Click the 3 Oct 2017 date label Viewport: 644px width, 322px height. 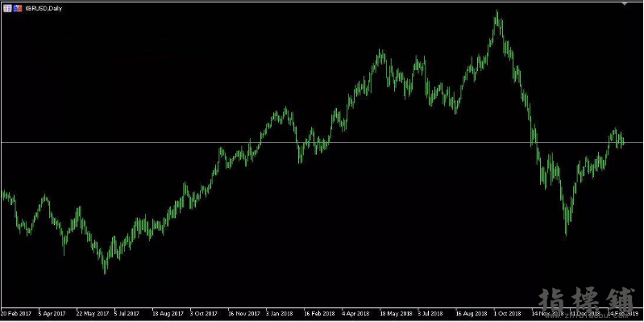[x=204, y=313]
